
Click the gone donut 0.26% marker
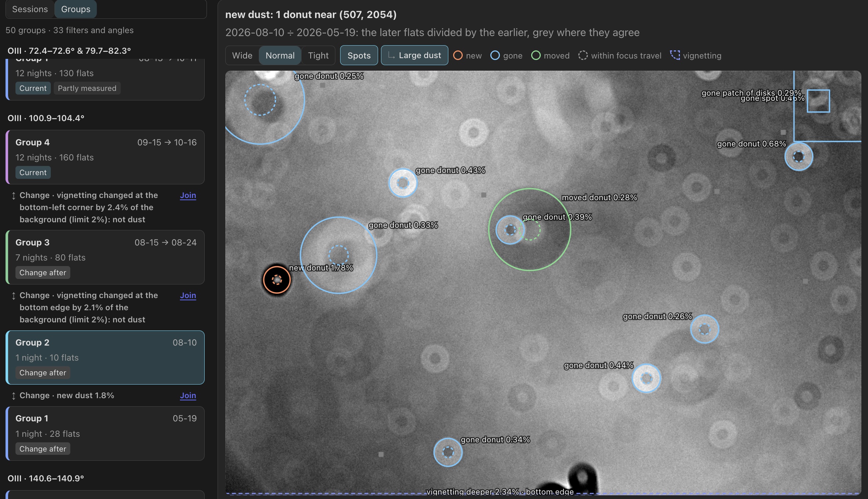click(x=705, y=329)
